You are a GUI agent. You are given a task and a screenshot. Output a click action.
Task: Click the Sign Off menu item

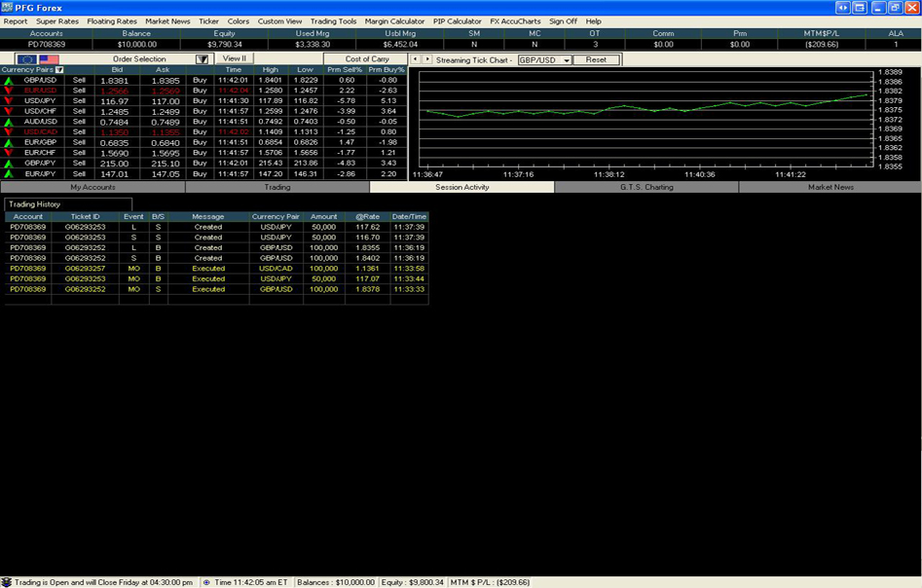click(563, 21)
